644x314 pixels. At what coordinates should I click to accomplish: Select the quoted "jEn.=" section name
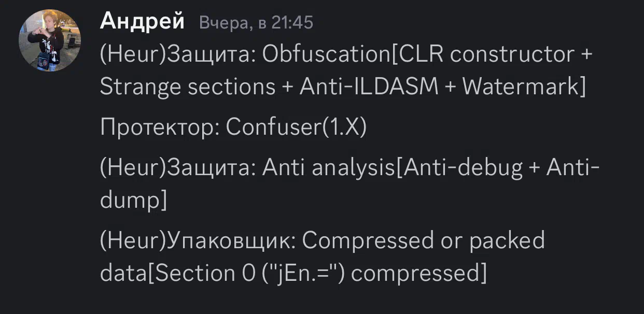click(300, 273)
